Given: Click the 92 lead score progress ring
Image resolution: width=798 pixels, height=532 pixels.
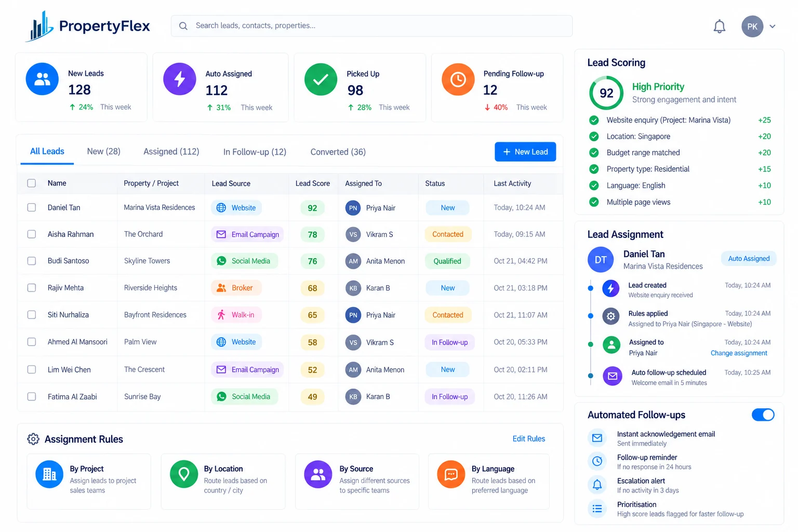Looking at the screenshot, I should pyautogui.click(x=606, y=93).
